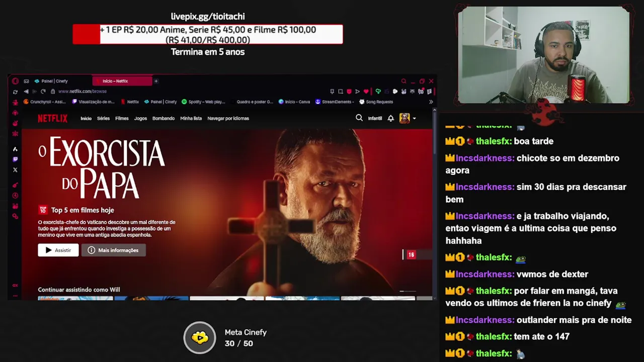This screenshot has width=644, height=362.
Task: Click 'Continuar assistindo como Will' heading
Action: pyautogui.click(x=79, y=290)
